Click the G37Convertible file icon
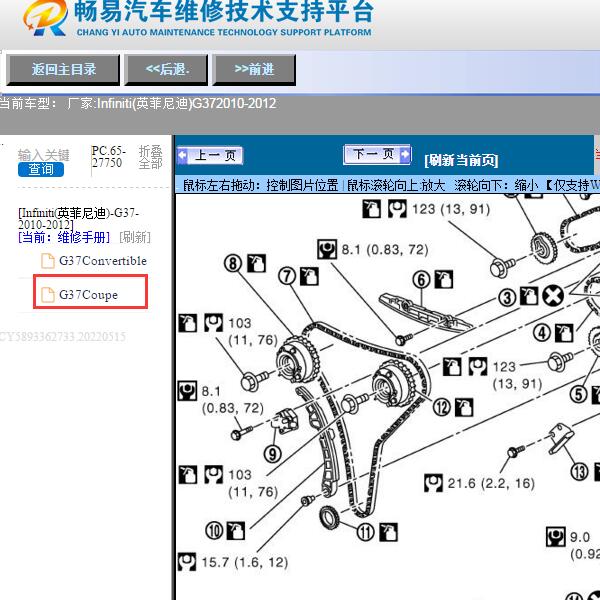This screenshot has height=600, width=600. click(x=48, y=261)
